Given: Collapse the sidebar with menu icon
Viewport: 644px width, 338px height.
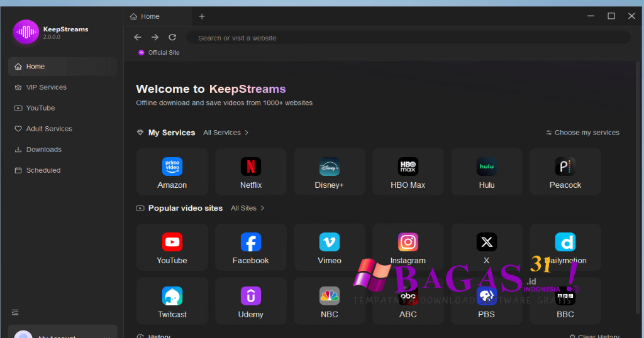Looking at the screenshot, I should click(15, 313).
